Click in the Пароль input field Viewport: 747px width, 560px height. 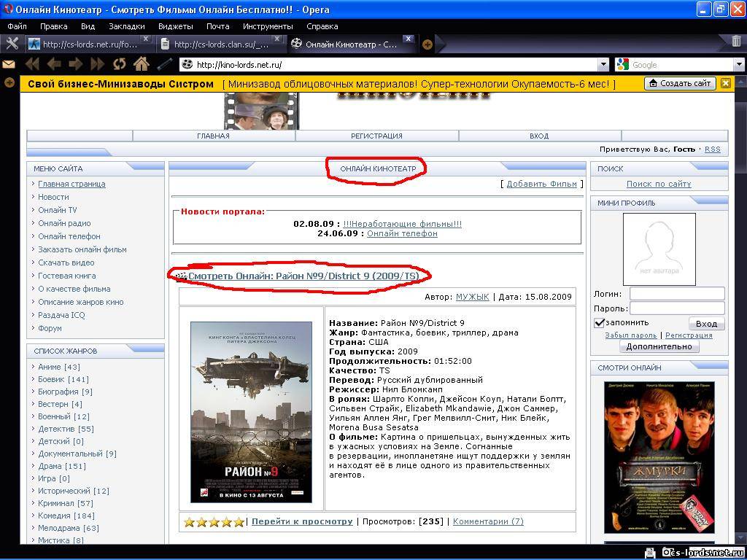677,308
